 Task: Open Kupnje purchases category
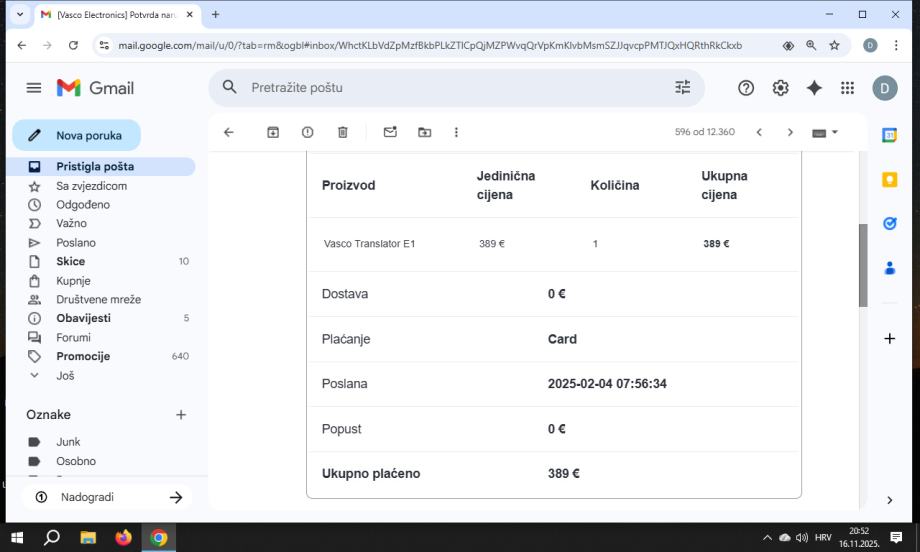(x=103, y=281)
